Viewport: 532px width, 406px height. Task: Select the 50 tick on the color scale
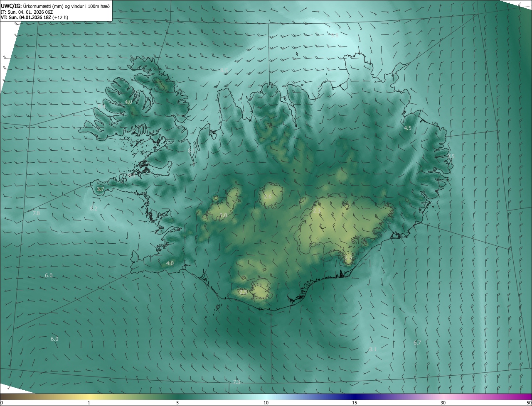tap(529, 403)
